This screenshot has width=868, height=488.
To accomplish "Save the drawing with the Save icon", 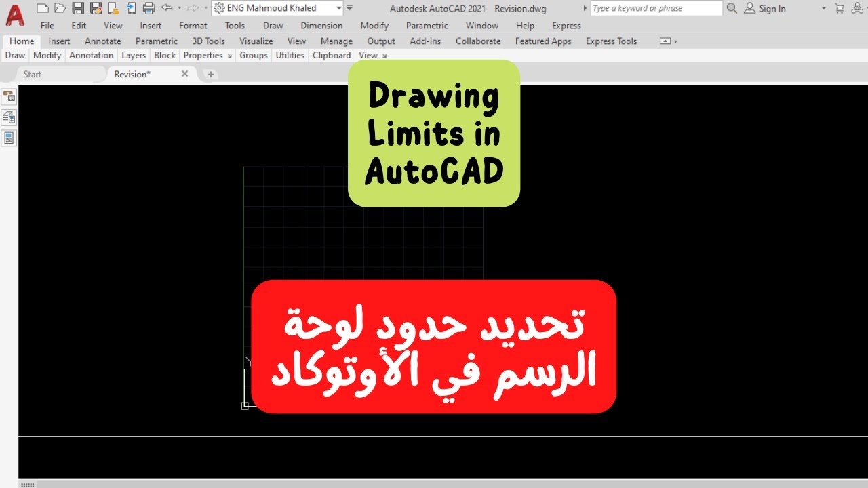I will pyautogui.click(x=77, y=7).
